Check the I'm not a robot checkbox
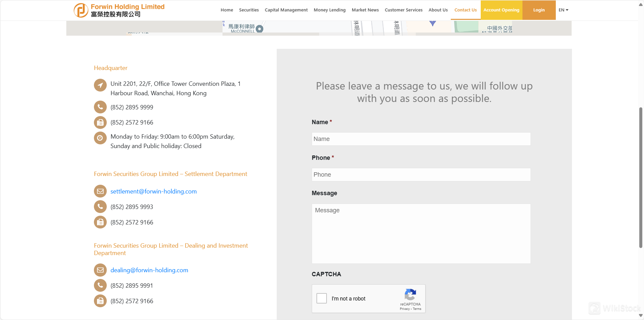 [x=321, y=298]
